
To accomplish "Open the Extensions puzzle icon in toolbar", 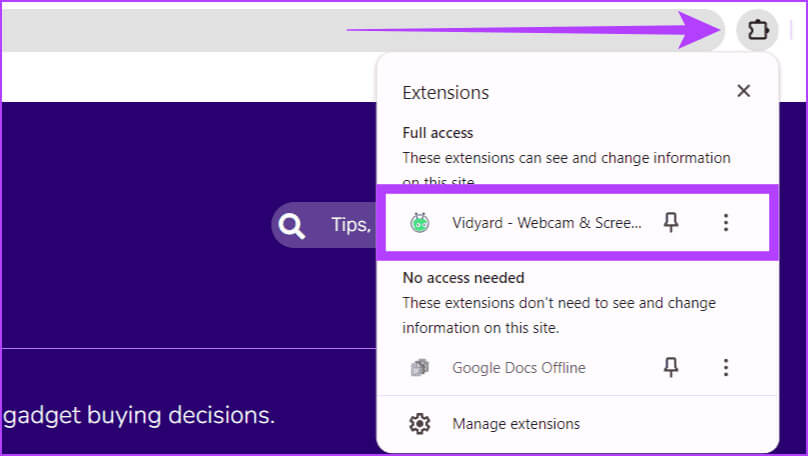I will [756, 30].
